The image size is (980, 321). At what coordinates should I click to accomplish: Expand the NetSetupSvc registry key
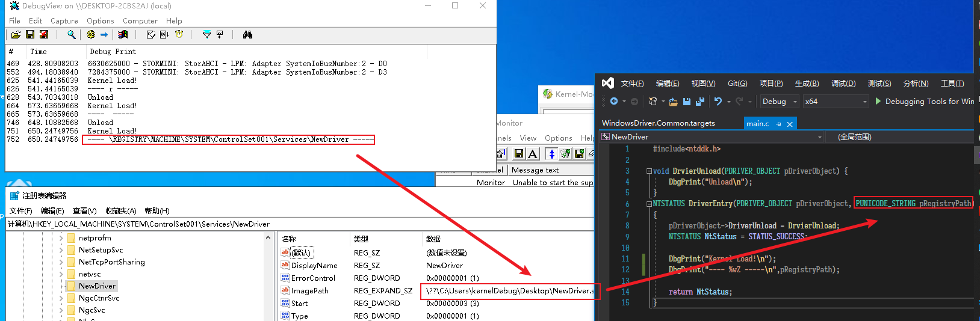pos(61,250)
